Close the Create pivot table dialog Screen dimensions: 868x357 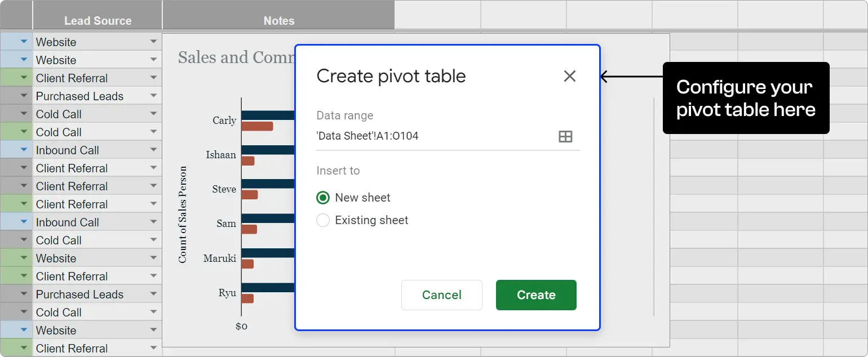pos(569,76)
